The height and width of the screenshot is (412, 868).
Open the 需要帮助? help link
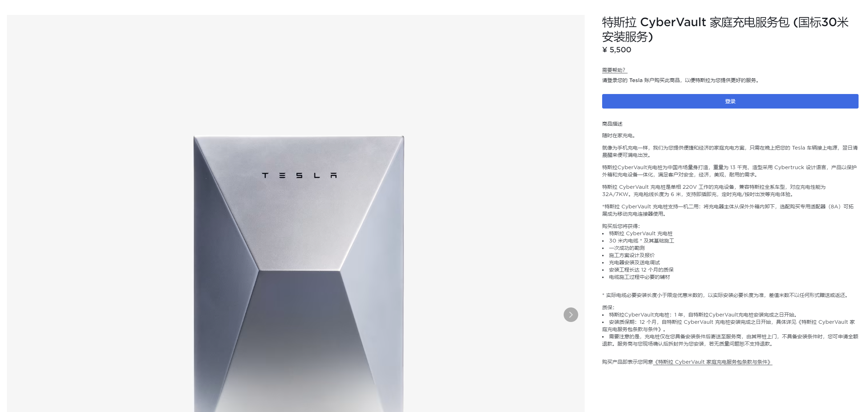click(x=614, y=70)
